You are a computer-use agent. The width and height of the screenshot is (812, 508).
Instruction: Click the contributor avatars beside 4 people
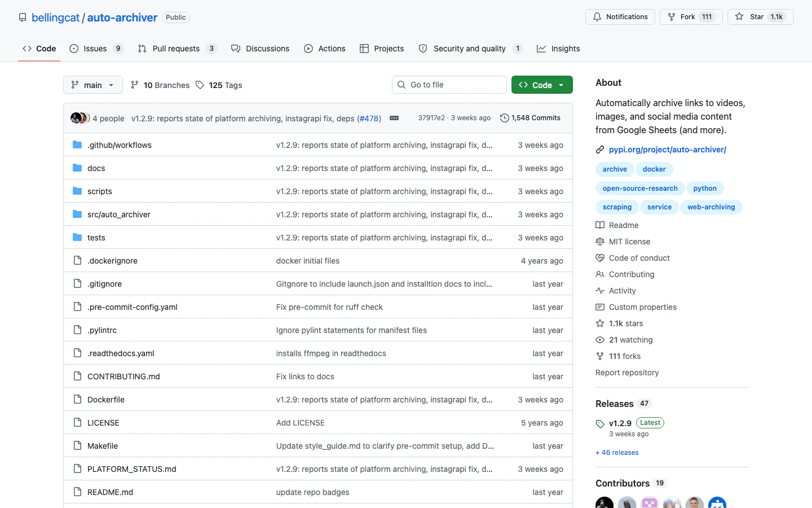pos(80,118)
